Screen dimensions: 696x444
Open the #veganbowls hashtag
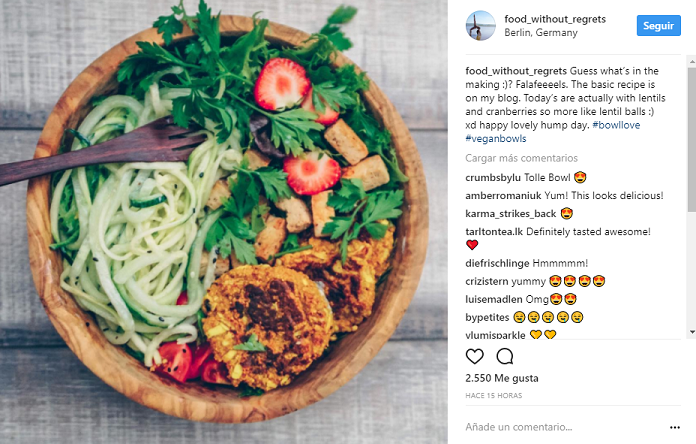(x=495, y=139)
